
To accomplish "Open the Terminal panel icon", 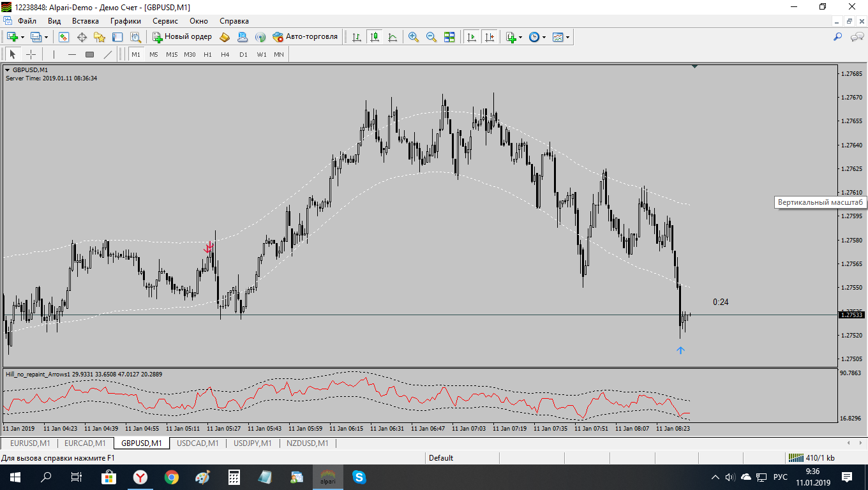I will (117, 37).
